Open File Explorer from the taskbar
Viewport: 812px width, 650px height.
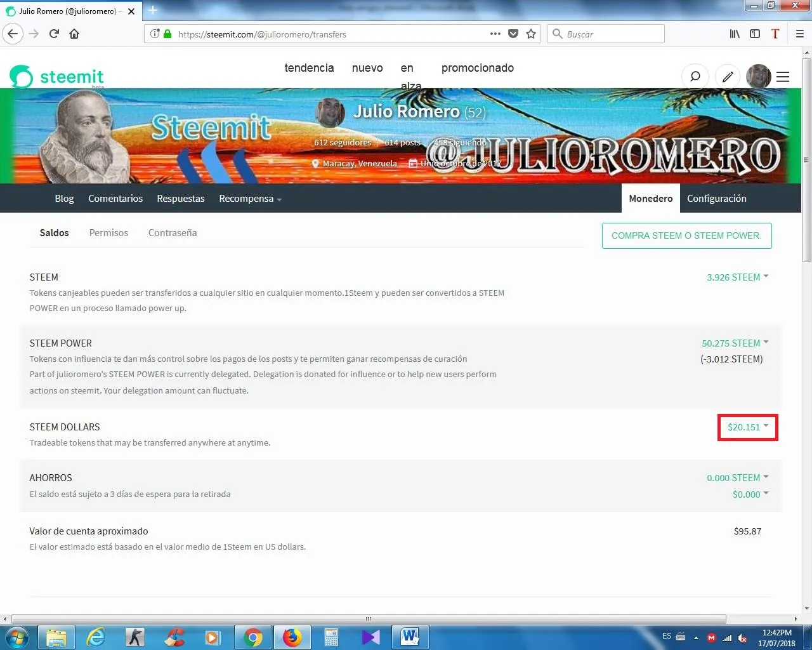pyautogui.click(x=56, y=637)
